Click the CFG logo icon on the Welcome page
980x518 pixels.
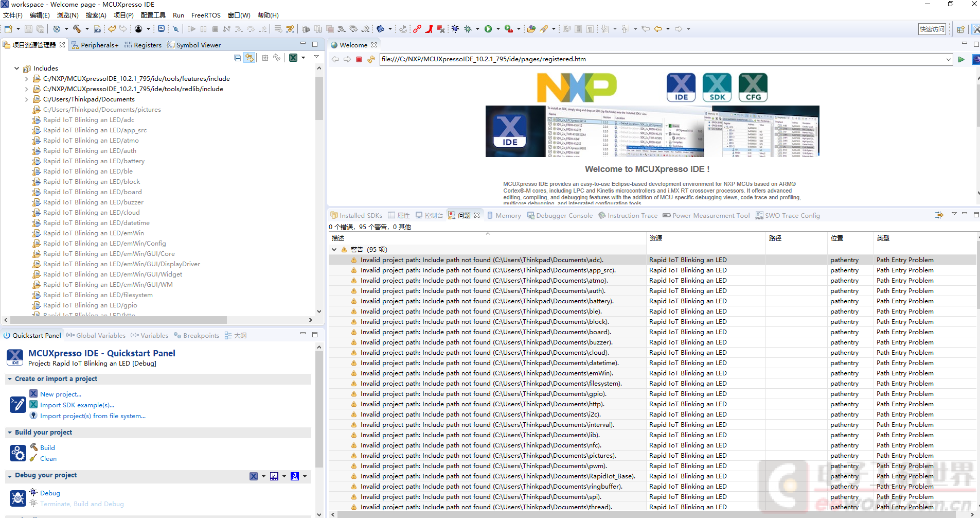click(753, 87)
